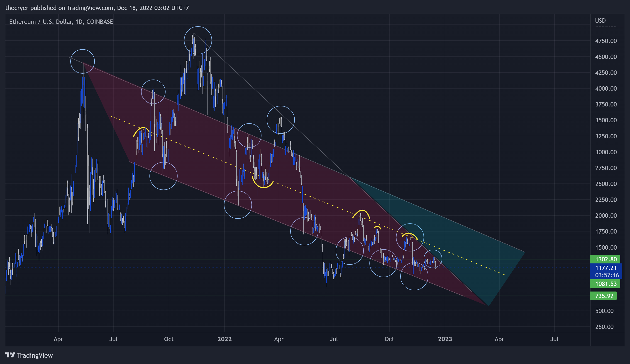
Task: Click the 500.00 price axis value
Action: point(604,311)
